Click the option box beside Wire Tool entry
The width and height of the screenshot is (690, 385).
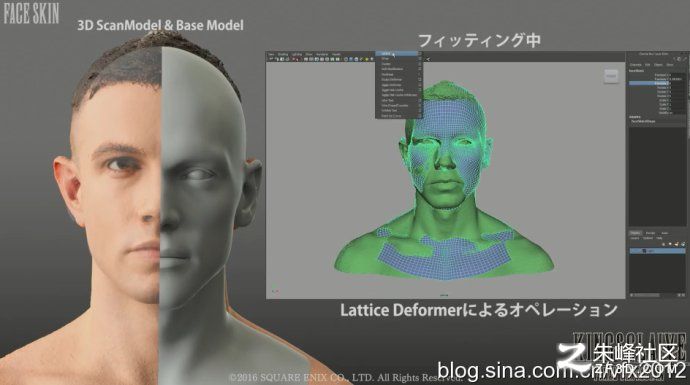(420, 100)
